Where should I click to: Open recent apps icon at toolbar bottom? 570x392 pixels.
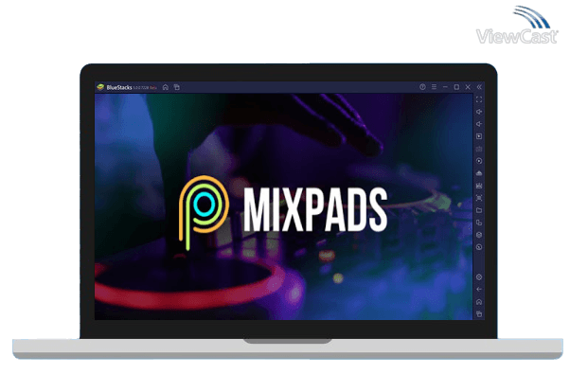click(x=479, y=313)
